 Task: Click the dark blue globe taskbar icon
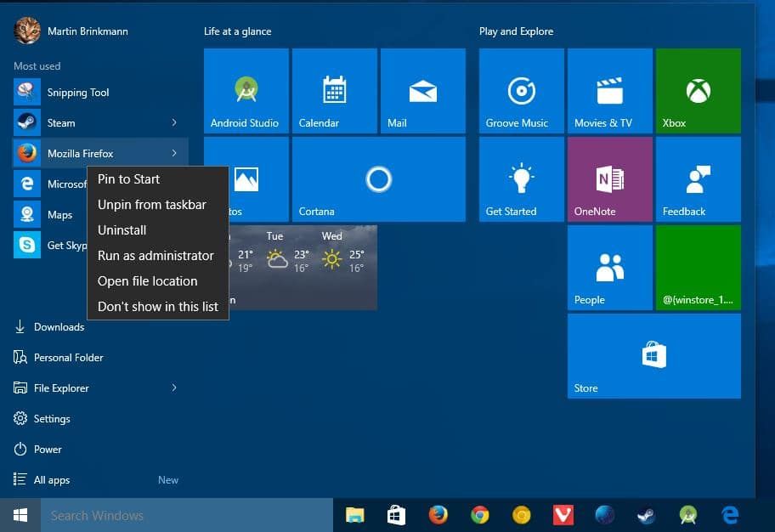(604, 515)
